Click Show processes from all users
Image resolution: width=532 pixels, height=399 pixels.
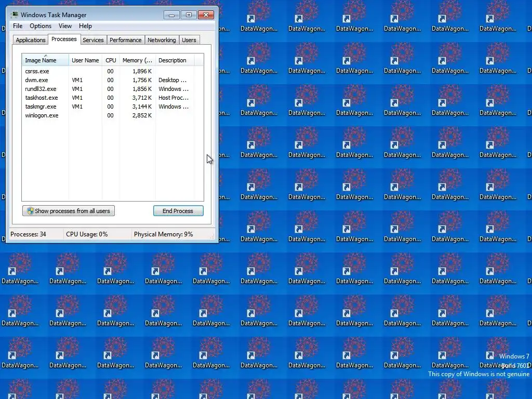point(69,211)
